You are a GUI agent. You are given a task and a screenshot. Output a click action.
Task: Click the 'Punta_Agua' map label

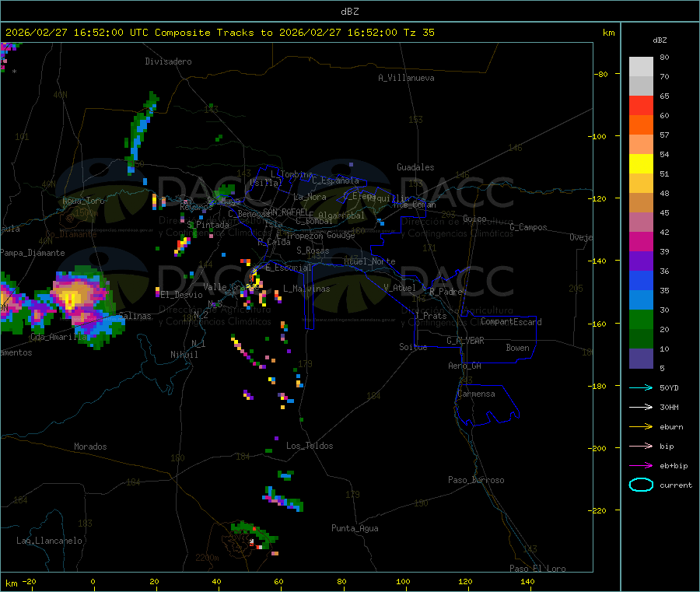[355, 528]
